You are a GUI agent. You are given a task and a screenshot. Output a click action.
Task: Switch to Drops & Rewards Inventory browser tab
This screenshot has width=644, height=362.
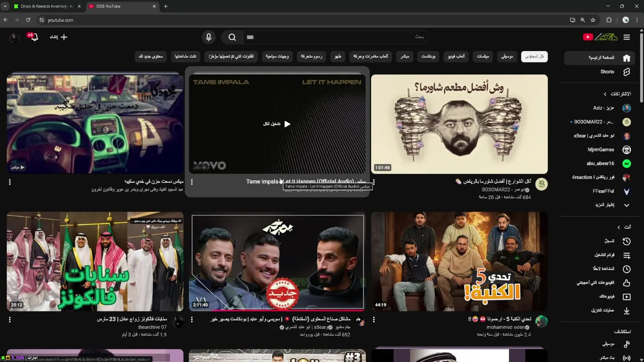[x=46, y=6]
